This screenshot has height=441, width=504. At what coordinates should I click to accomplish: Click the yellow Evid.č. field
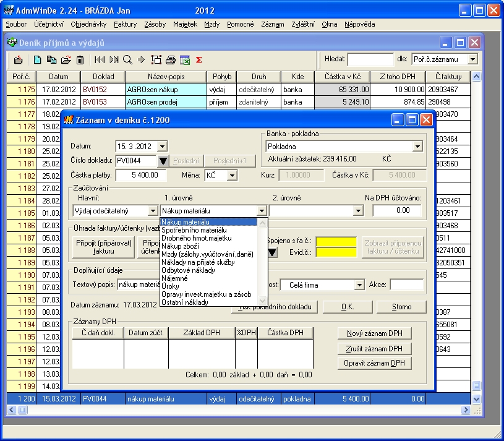coord(336,252)
